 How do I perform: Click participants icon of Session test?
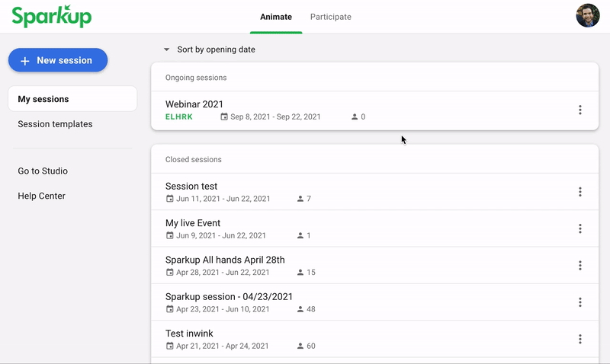300,199
